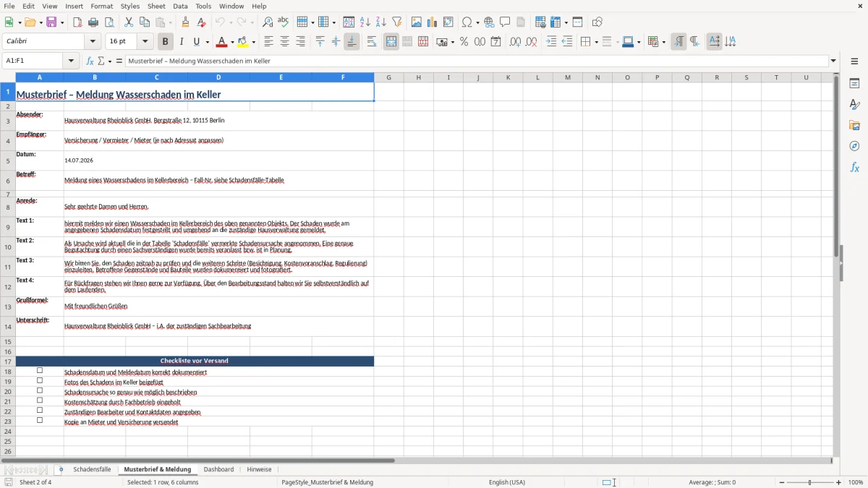Screen dimensions: 868x488
Task: Select column M header
Action: pyautogui.click(x=567, y=77)
